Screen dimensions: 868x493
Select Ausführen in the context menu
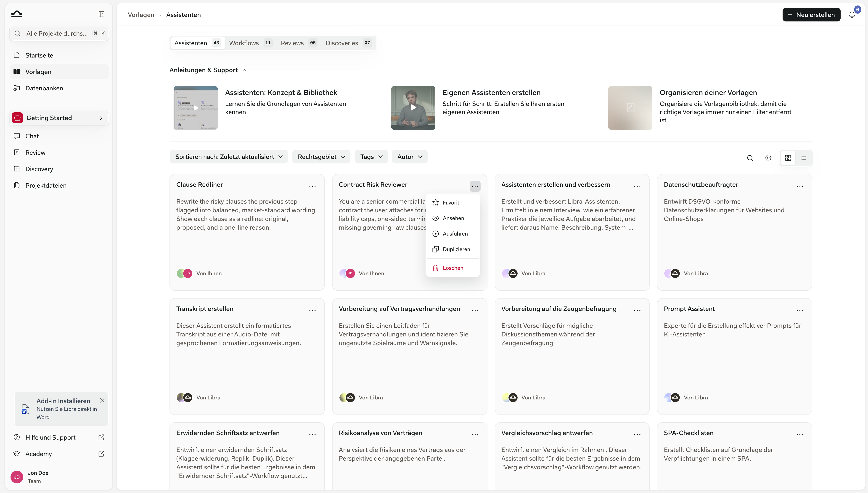pyautogui.click(x=453, y=234)
